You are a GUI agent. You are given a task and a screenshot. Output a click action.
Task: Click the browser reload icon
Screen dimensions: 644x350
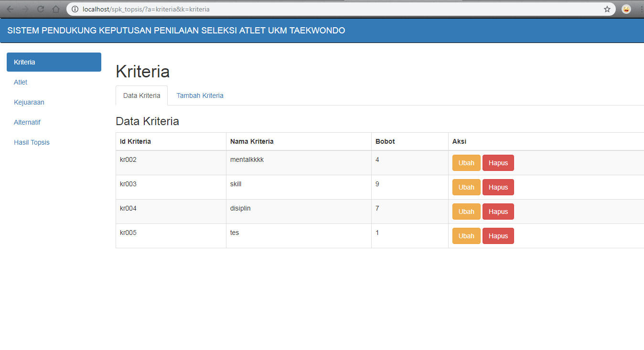point(41,9)
